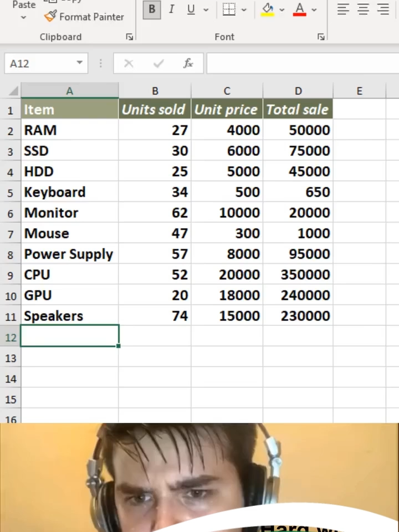The width and height of the screenshot is (399, 532).
Task: Select column C header
Action: (227, 91)
